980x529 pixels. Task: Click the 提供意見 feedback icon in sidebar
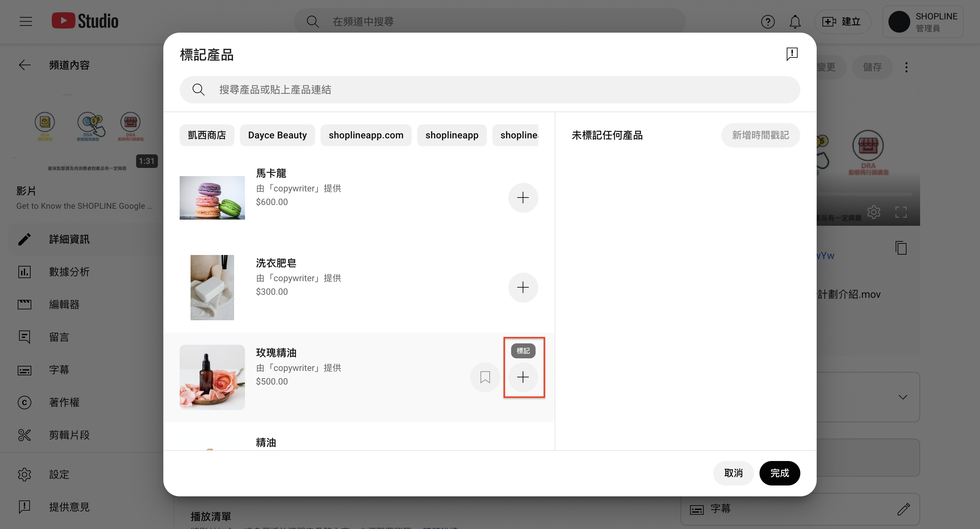pyautogui.click(x=25, y=507)
